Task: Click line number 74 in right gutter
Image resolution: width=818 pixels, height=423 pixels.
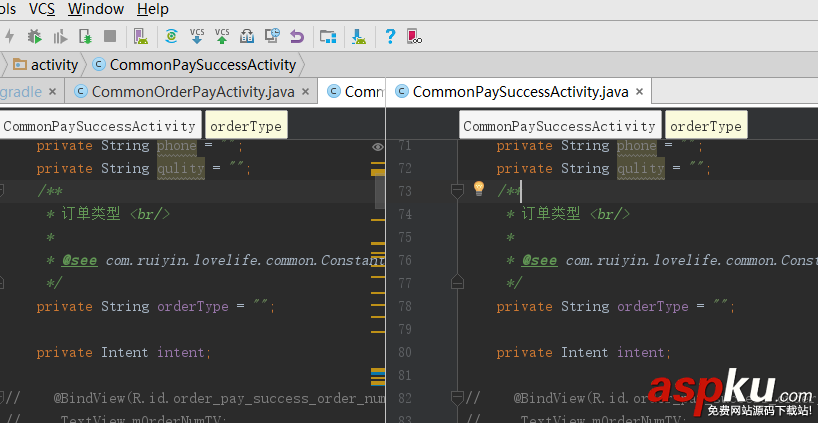Action: tap(404, 214)
